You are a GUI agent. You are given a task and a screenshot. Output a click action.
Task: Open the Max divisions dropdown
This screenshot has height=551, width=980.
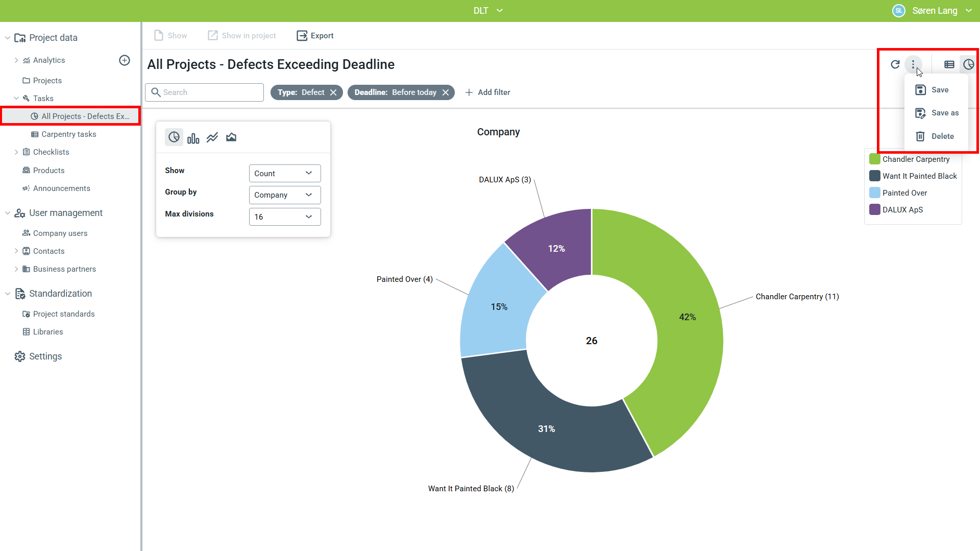point(284,217)
